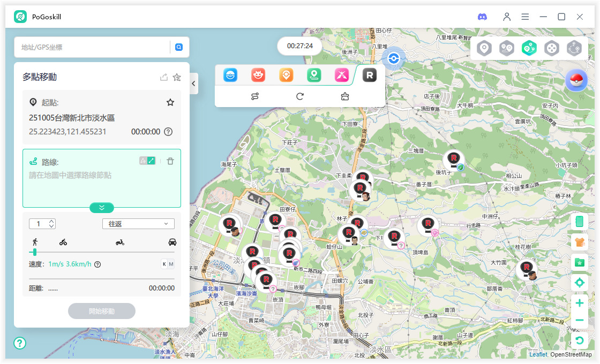Zoom in on the map
The height and width of the screenshot is (364, 600).
[x=579, y=303]
